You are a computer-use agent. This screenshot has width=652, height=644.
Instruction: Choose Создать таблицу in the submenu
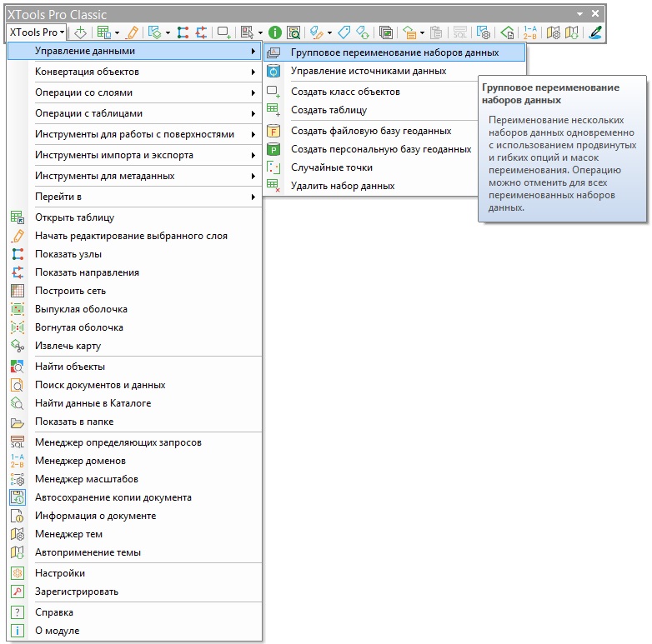371,110
